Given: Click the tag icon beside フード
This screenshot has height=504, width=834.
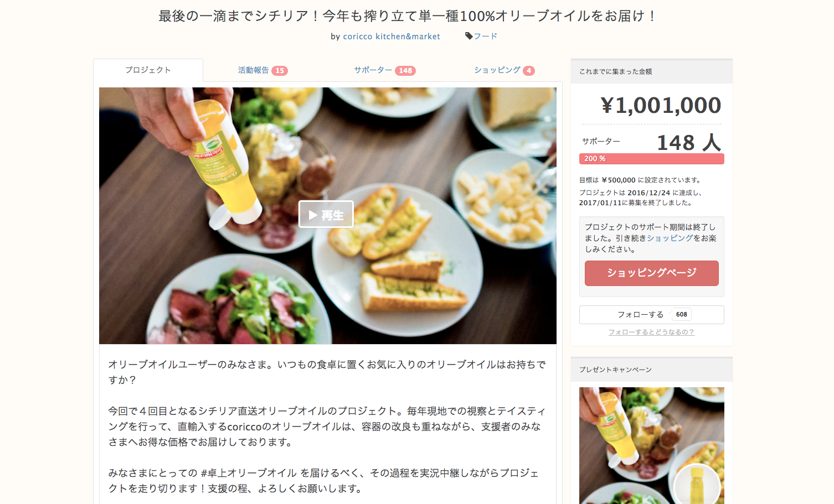Looking at the screenshot, I should click(469, 36).
